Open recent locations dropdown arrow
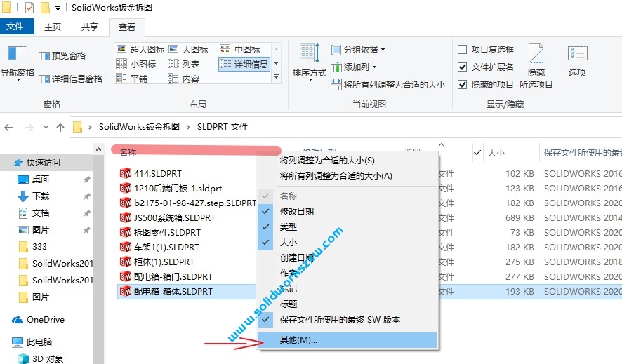Viewport: 622px width, 364px height. point(46,127)
